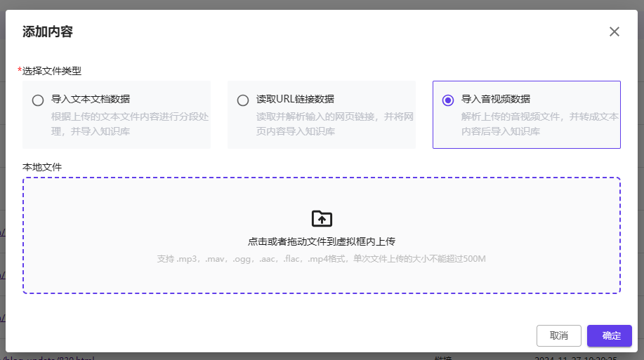
Task: Click the text document card's gray description
Action: pyautogui.click(x=129, y=124)
